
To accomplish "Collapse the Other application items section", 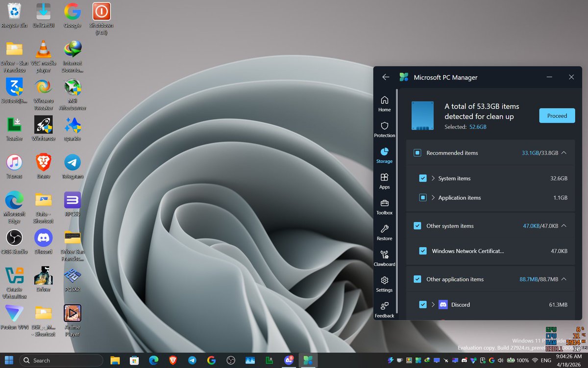I will (564, 279).
